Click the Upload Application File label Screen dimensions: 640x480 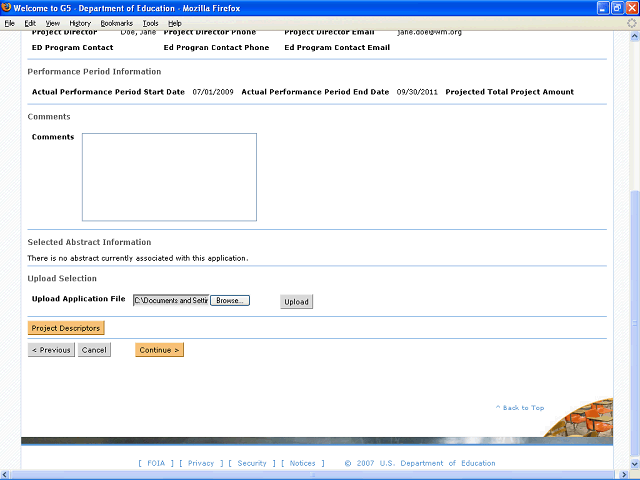coord(78,299)
